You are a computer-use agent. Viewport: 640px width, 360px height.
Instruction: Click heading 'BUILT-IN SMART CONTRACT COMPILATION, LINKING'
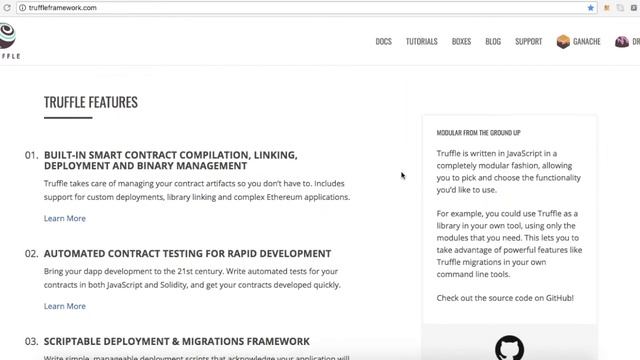point(171,160)
